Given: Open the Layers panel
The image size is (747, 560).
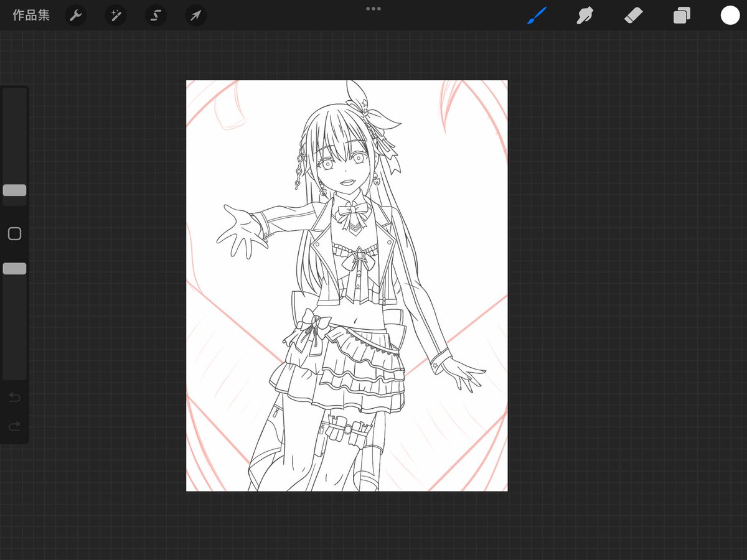Looking at the screenshot, I should coord(682,16).
